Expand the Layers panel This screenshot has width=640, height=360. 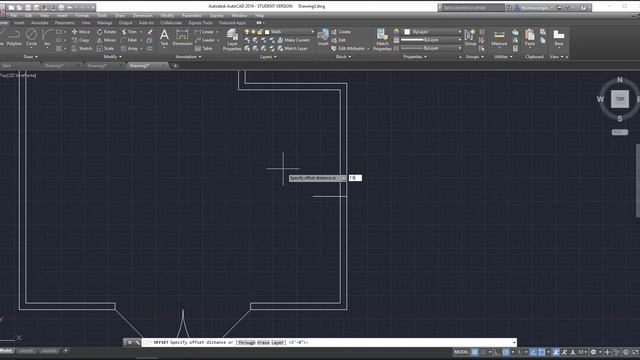[x=268, y=57]
